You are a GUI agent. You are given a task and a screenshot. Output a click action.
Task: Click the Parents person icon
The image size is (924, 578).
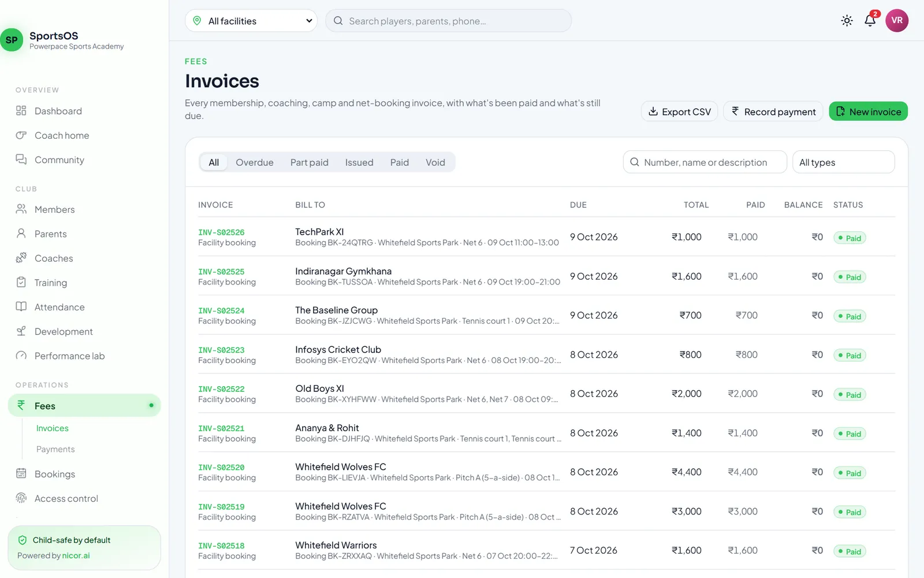click(21, 234)
